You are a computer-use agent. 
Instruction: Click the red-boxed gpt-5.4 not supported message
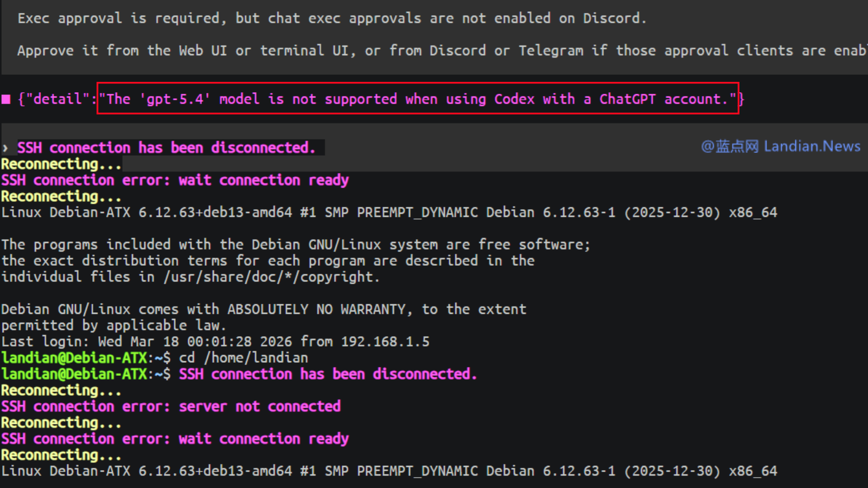coord(417,99)
